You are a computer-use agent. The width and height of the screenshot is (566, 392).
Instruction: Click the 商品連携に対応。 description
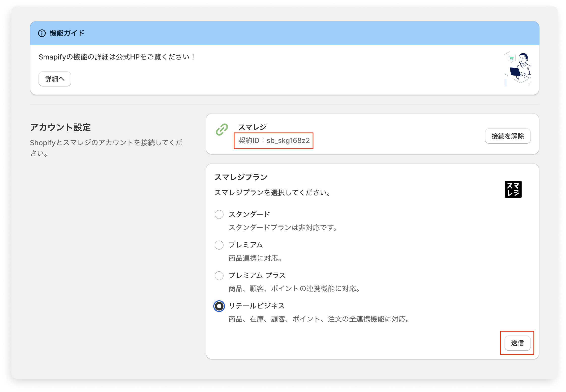(x=255, y=258)
